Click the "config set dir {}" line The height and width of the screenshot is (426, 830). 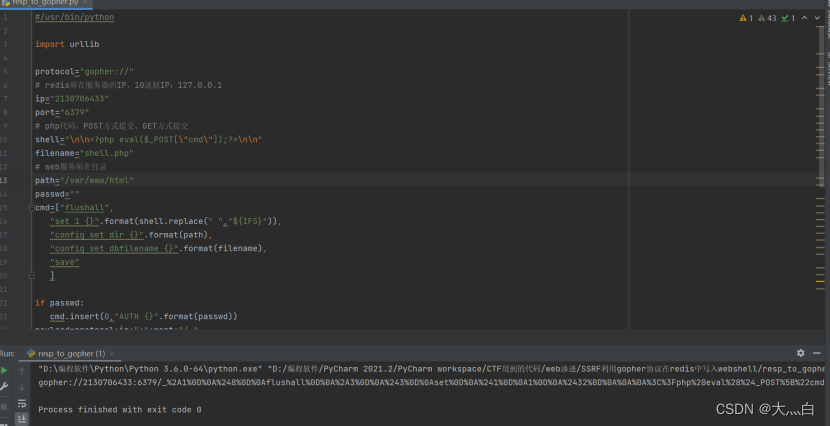click(131, 235)
